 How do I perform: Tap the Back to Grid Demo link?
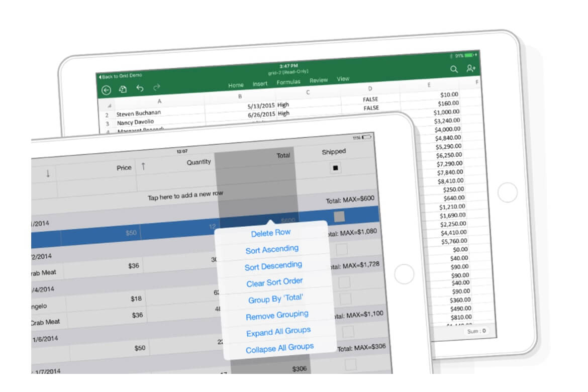coord(121,76)
